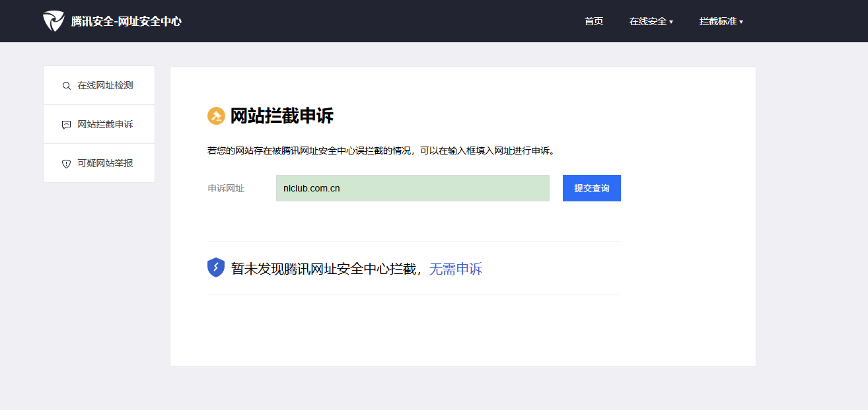Click the blue shield result icon
This screenshot has width=868, height=410.
[x=216, y=267]
